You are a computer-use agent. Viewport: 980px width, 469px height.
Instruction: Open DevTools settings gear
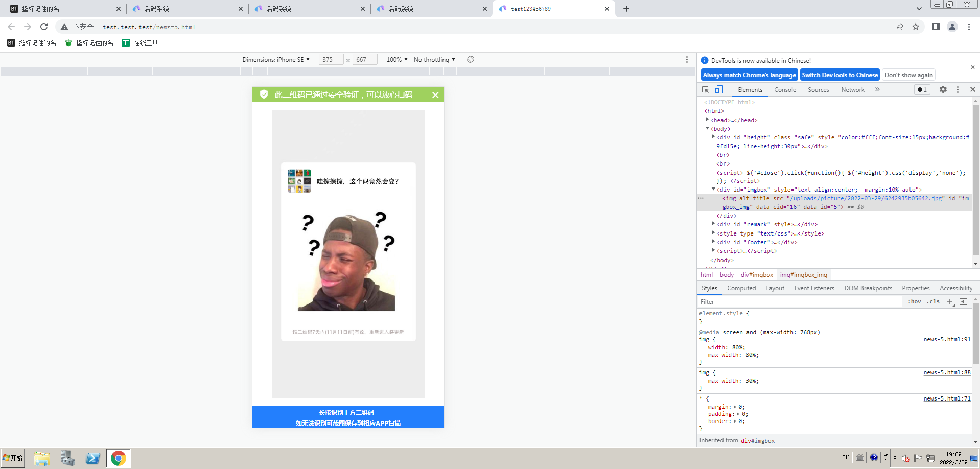(943, 89)
